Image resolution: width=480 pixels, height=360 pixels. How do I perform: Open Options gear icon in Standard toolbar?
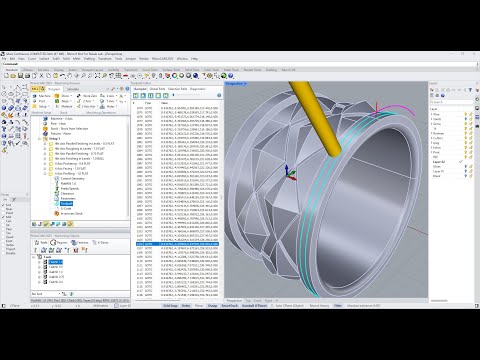(209, 76)
